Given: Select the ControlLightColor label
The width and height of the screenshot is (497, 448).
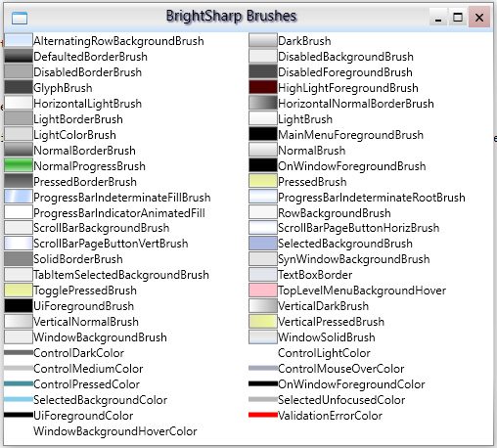Looking at the screenshot, I should click(324, 353).
